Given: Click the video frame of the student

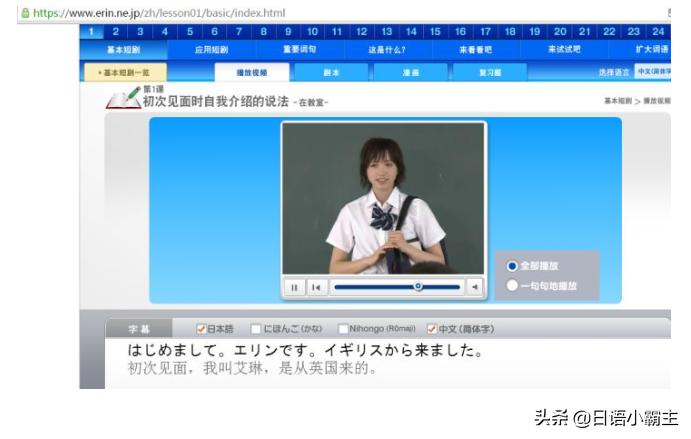Looking at the screenshot, I should tap(383, 198).
